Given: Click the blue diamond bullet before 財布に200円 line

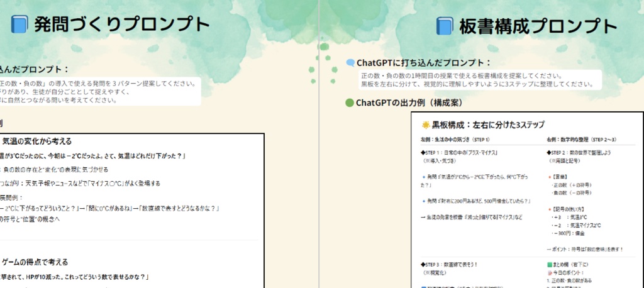Looking at the screenshot, I should point(423,201).
